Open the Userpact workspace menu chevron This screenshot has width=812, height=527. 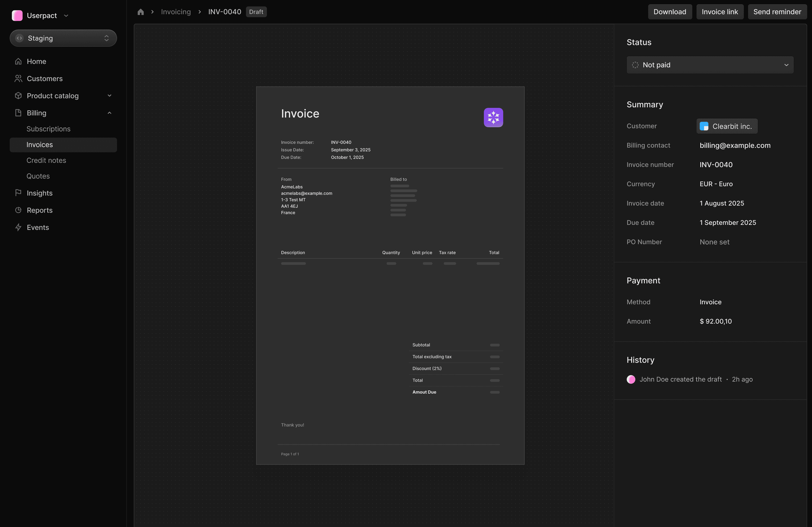tap(66, 16)
